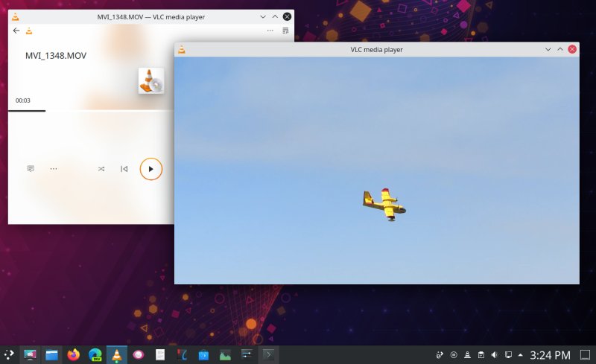
Task: Open the file manager from taskbar
Action: (x=51, y=355)
